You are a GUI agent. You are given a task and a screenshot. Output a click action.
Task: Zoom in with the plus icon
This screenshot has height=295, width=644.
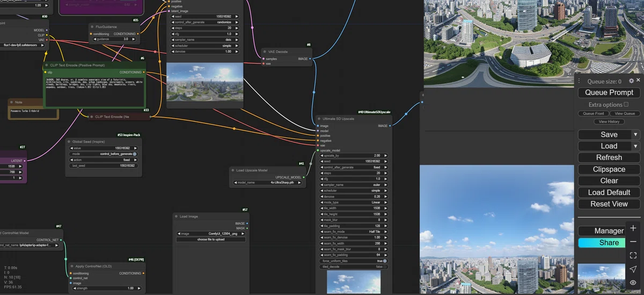pos(633,228)
